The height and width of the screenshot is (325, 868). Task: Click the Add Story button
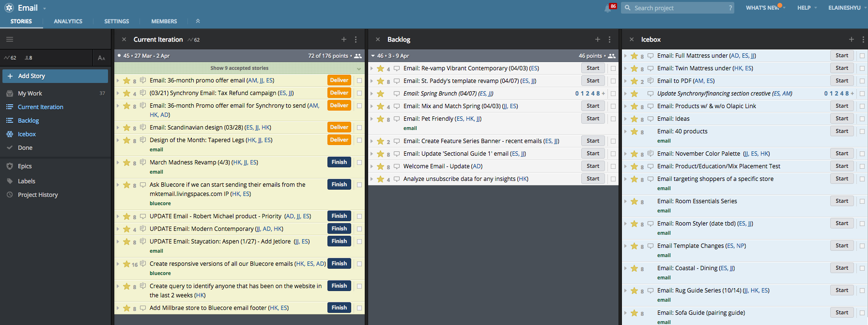coord(55,76)
